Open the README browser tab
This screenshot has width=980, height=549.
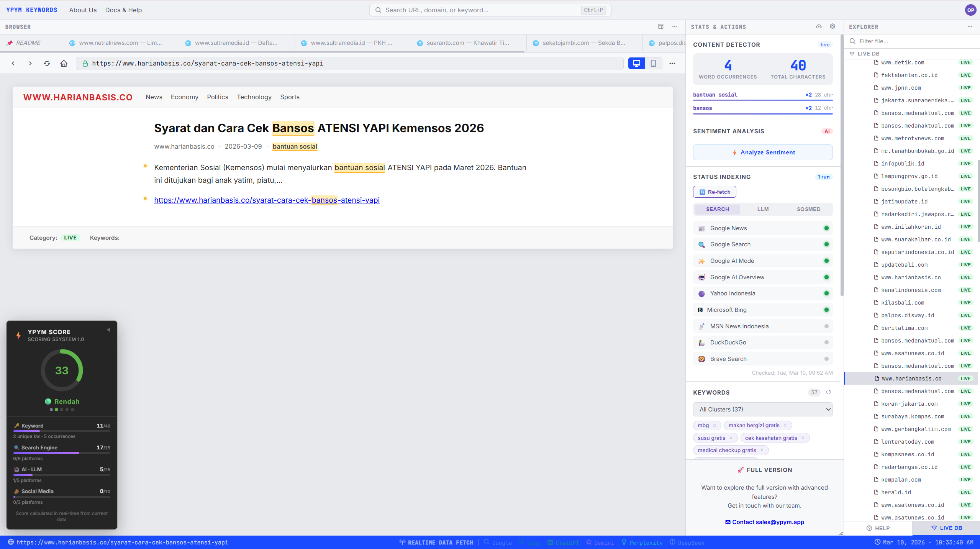(28, 43)
